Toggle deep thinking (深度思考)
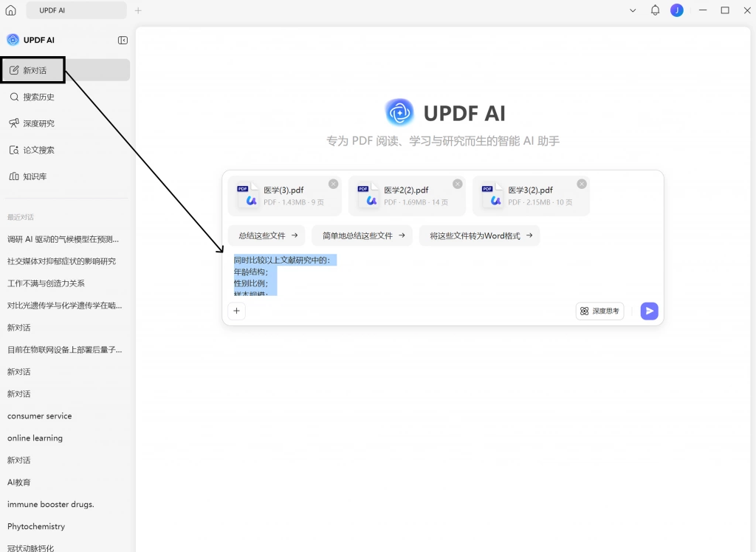756x552 pixels. tap(599, 311)
